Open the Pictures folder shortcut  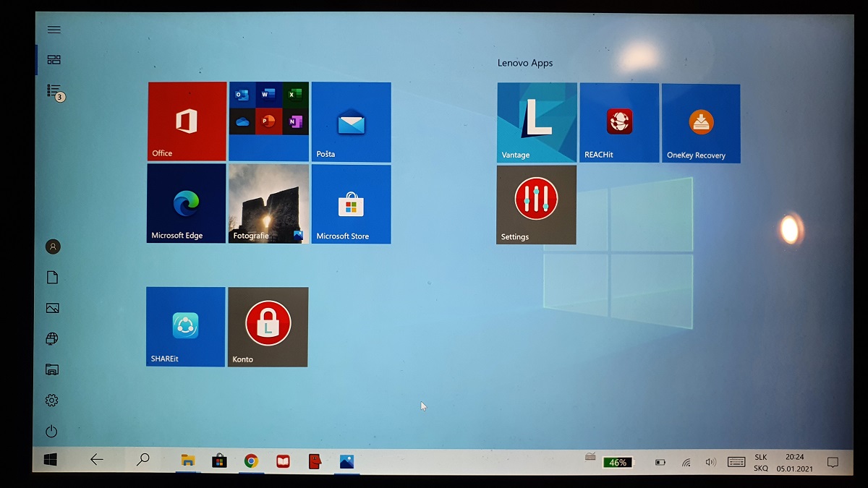coord(52,308)
